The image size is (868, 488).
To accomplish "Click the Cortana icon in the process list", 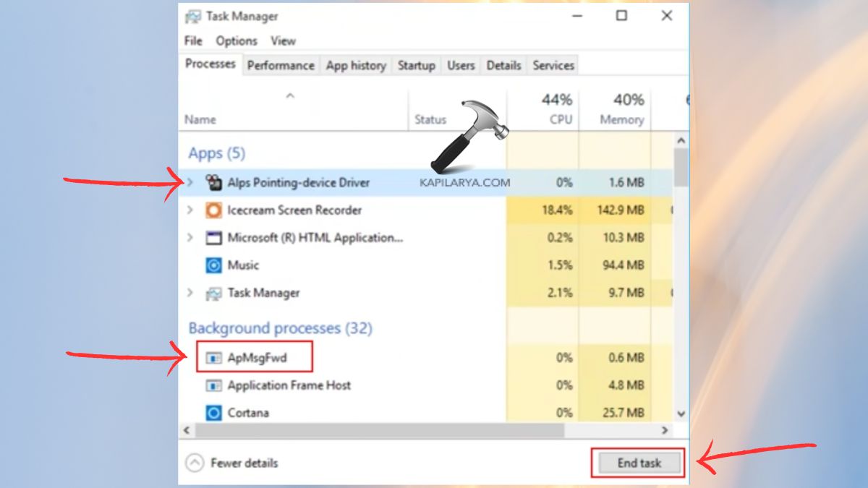I will click(213, 413).
